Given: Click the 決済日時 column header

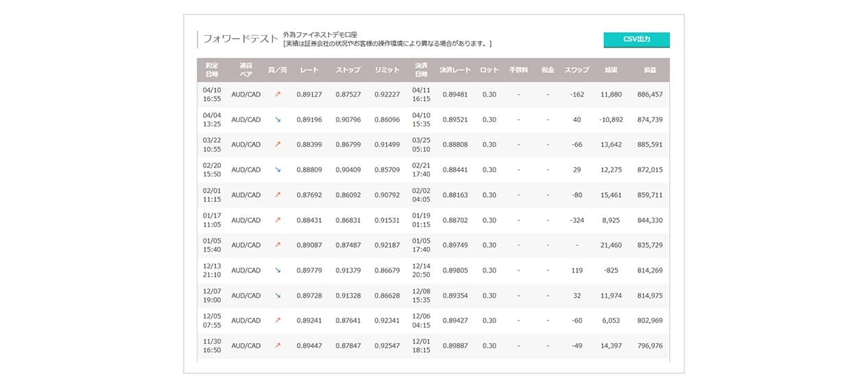Looking at the screenshot, I should point(421,70).
